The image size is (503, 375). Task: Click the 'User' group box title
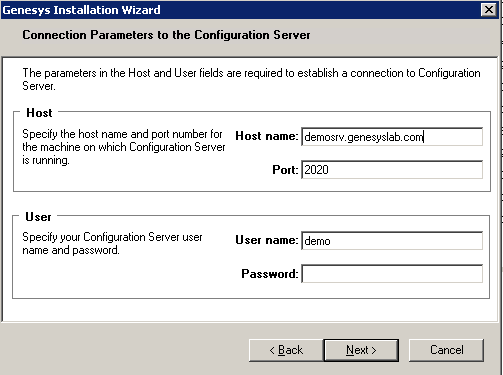click(38, 217)
